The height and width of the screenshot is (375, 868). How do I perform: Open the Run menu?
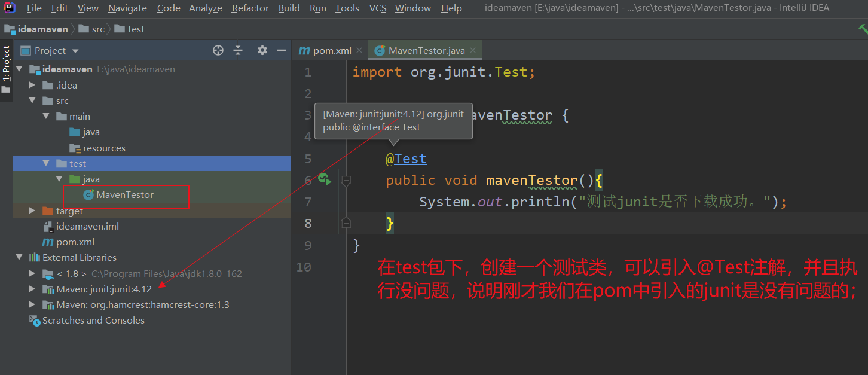coord(318,8)
